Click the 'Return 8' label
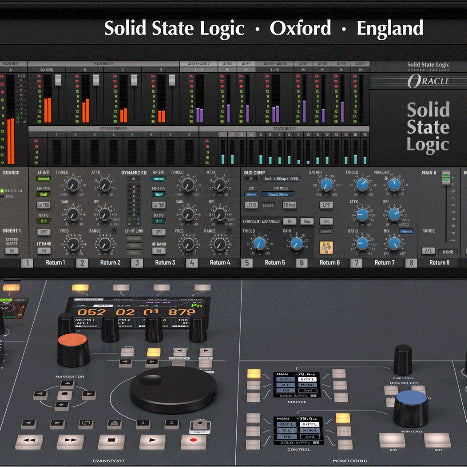467x467 pixels. click(439, 263)
